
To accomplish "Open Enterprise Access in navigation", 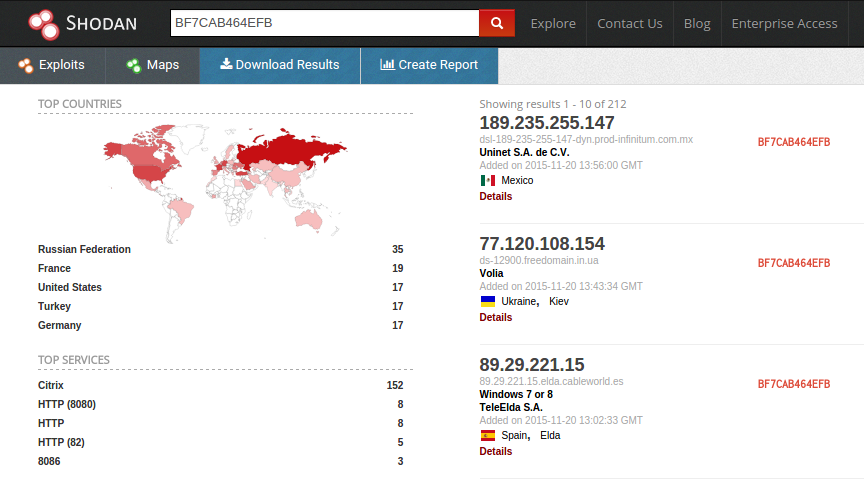I will [784, 23].
